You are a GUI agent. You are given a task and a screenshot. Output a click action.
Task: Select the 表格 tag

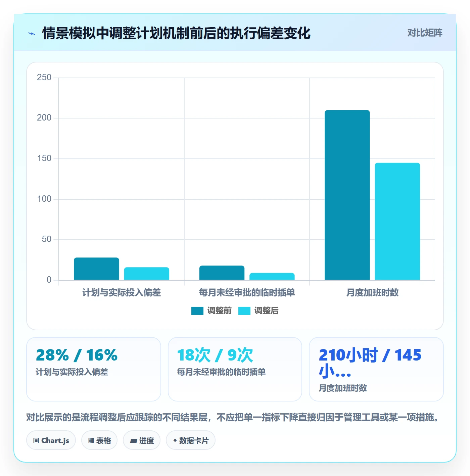pyautogui.click(x=99, y=440)
